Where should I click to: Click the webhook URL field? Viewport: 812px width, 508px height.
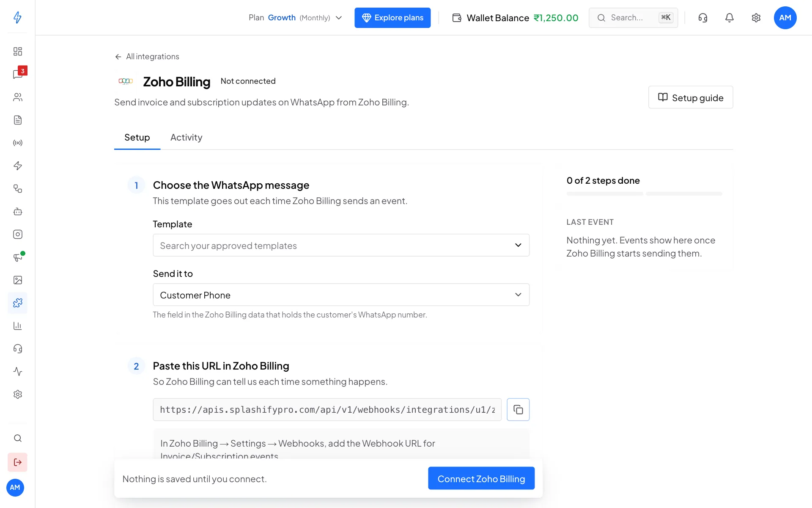[x=327, y=409]
